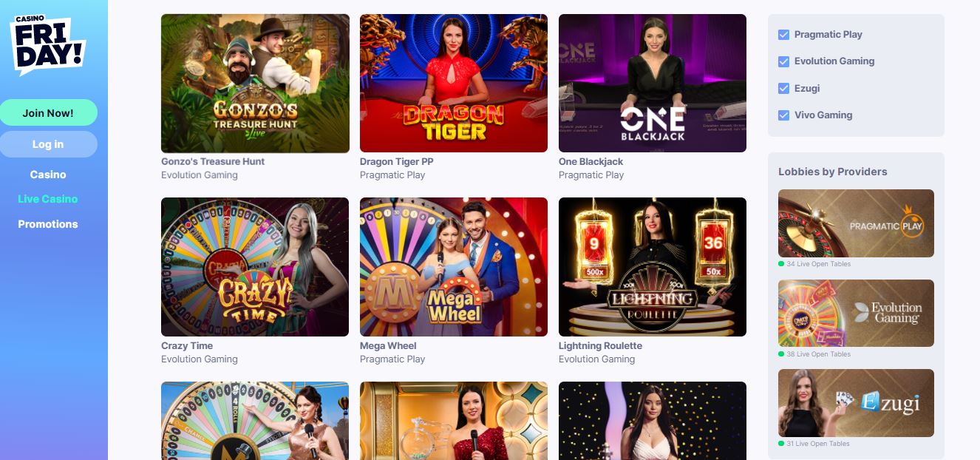Launch the Lightning Roulette game tile
The width and height of the screenshot is (980, 460).
click(x=653, y=267)
